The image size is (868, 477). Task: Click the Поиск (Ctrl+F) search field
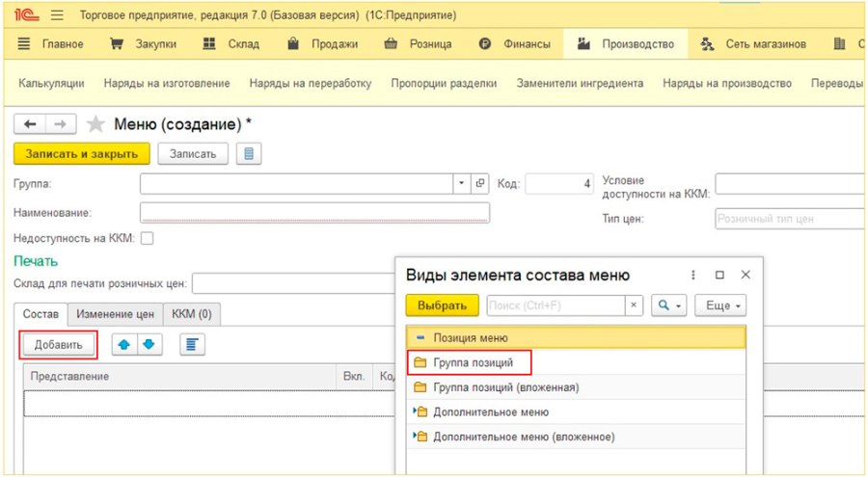click(x=556, y=305)
